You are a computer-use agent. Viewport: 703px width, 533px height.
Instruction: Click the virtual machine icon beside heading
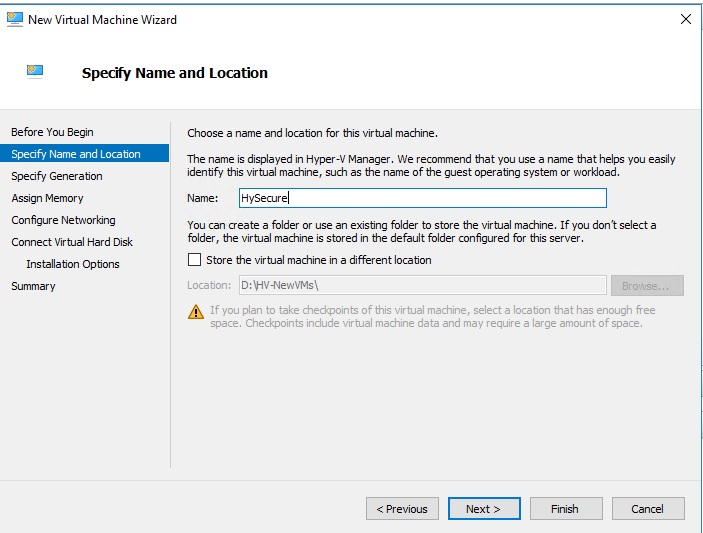pos(35,72)
